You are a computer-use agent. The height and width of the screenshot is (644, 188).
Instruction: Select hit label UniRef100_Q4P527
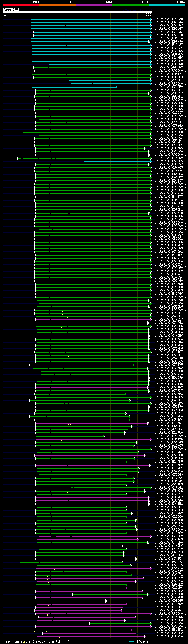coord(169,319)
